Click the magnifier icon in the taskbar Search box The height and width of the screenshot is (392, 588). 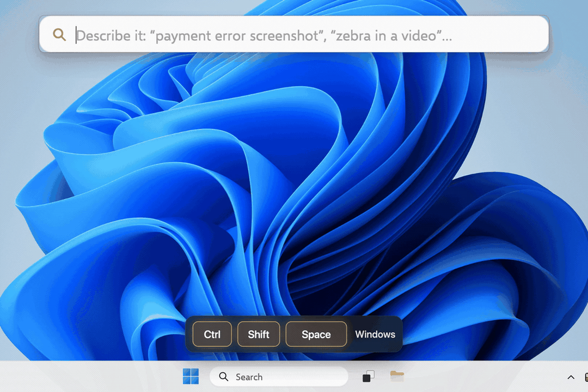coord(224,377)
